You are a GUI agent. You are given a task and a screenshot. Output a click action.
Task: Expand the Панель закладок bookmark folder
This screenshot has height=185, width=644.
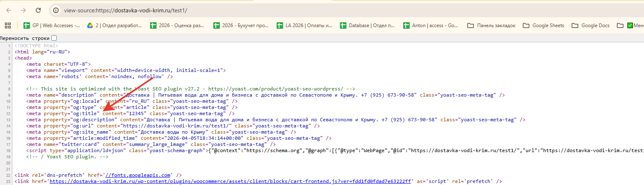click(x=491, y=25)
